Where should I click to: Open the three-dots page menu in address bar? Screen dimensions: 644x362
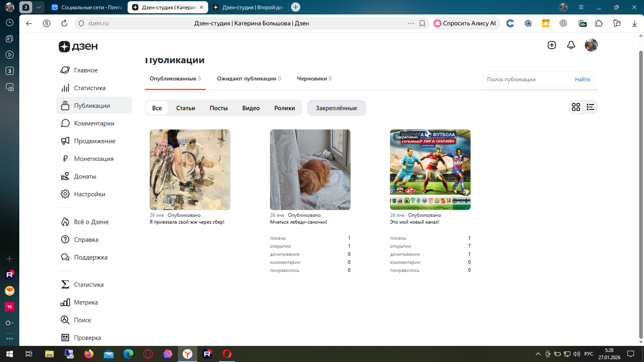pos(411,24)
